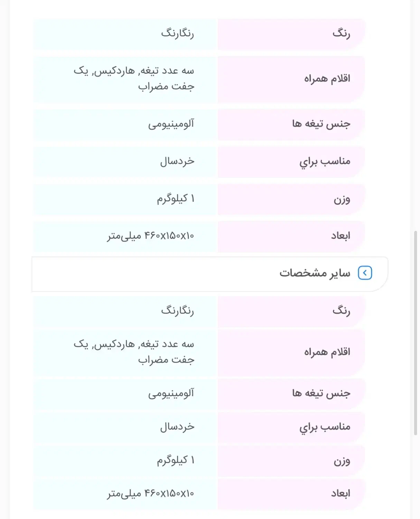
Task: Click the vertical scrollbar thumb
Action: click(416, 332)
